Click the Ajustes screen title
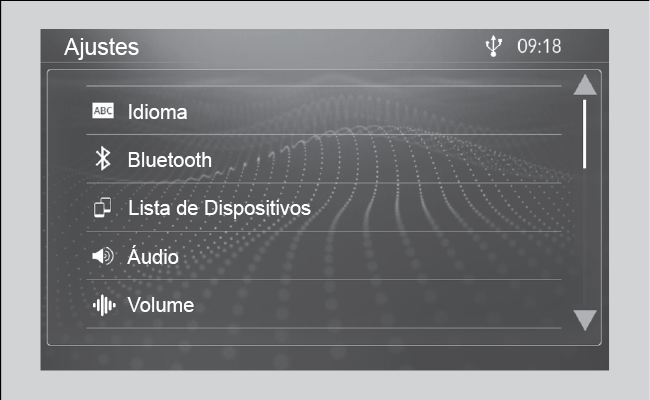This screenshot has width=650, height=400. coord(102,47)
